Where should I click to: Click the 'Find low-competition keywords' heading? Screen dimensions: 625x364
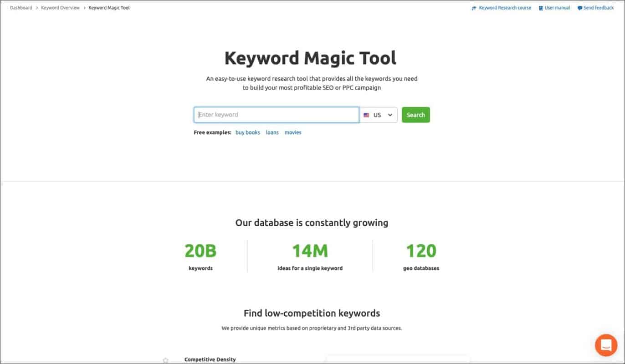coord(312,313)
